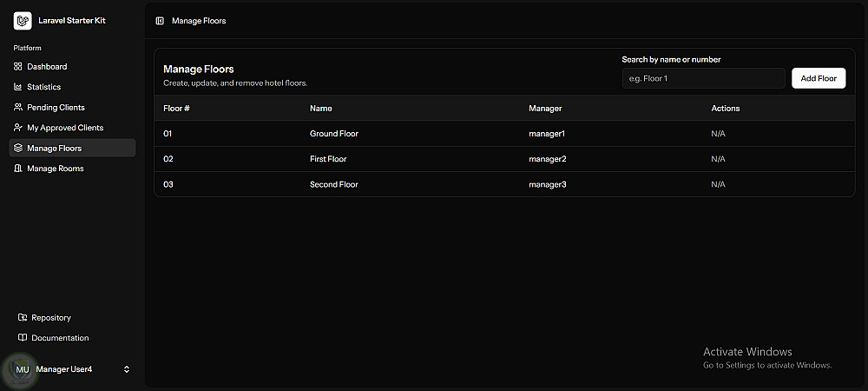Click the Documentation book icon
The image size is (868, 391).
[x=23, y=338]
